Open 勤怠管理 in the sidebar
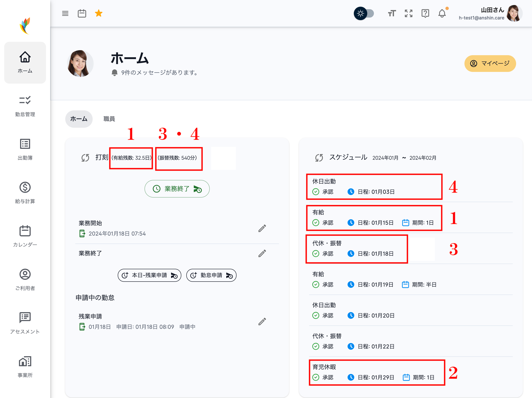 [x=25, y=106]
